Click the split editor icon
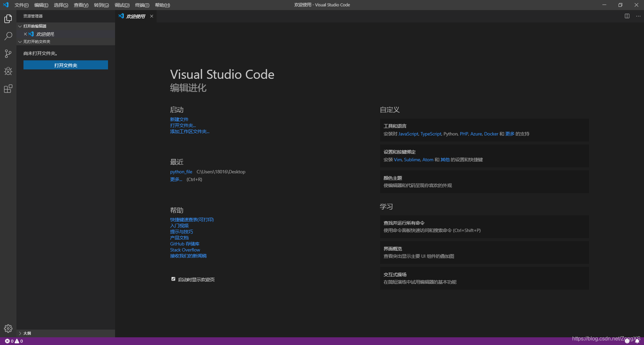 (x=627, y=16)
